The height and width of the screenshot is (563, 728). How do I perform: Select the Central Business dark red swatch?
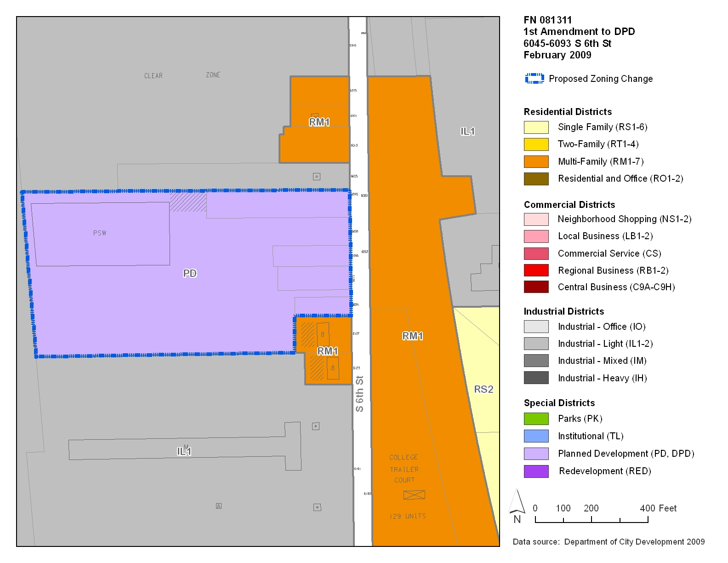point(536,287)
